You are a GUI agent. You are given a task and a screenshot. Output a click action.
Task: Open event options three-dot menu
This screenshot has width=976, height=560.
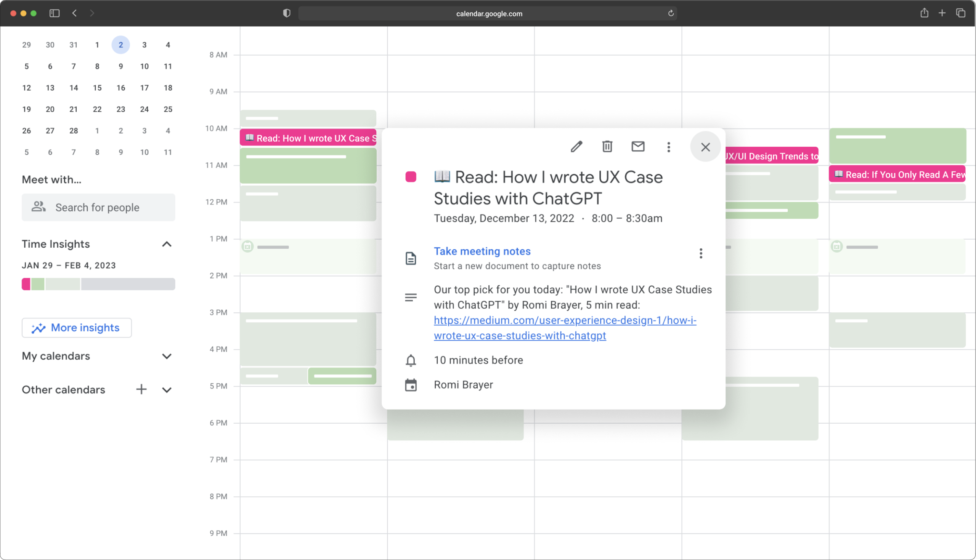coord(668,147)
